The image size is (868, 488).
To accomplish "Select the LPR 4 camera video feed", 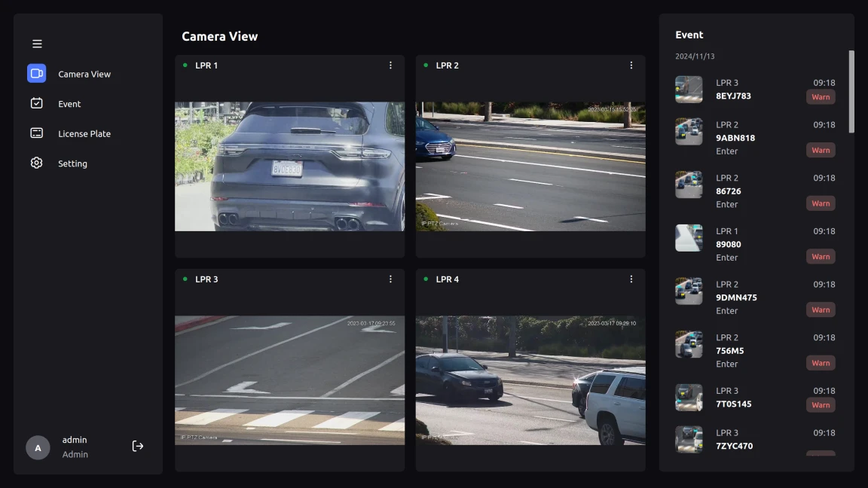I will click(530, 380).
